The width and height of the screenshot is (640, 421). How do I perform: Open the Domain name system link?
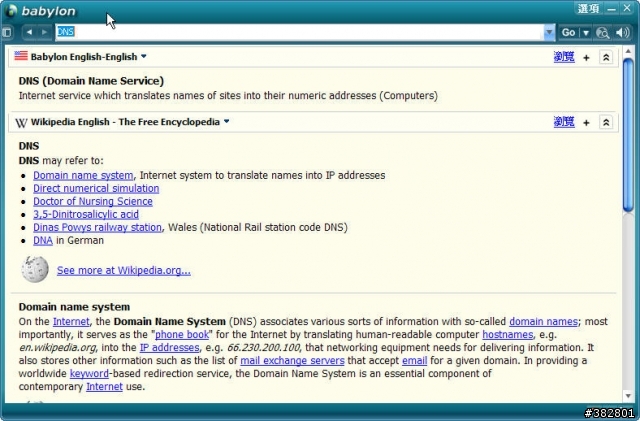pyautogui.click(x=83, y=176)
